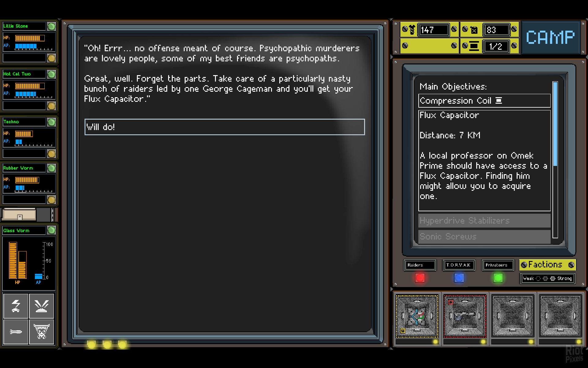Toggle Little Stone character status
588x368 pixels.
click(x=52, y=27)
